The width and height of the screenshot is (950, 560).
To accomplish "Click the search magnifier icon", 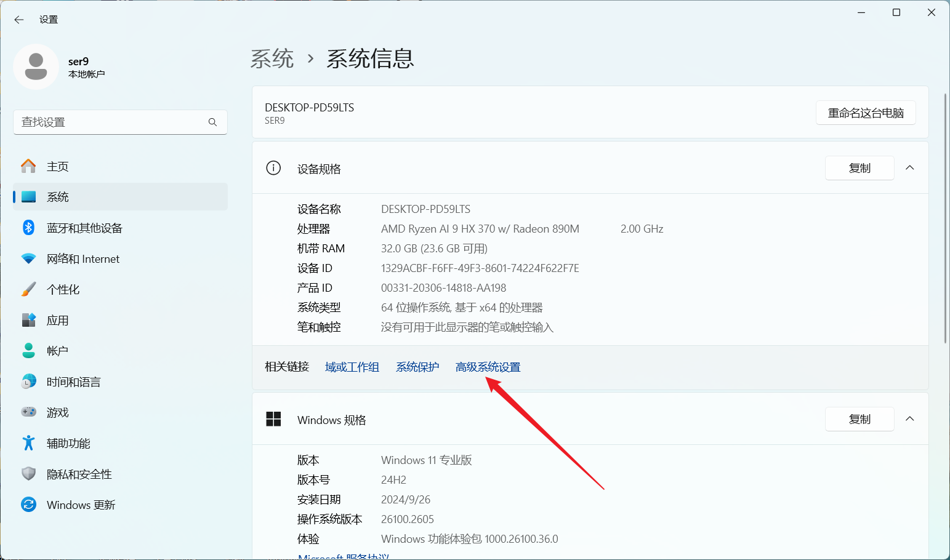I will pos(212,122).
